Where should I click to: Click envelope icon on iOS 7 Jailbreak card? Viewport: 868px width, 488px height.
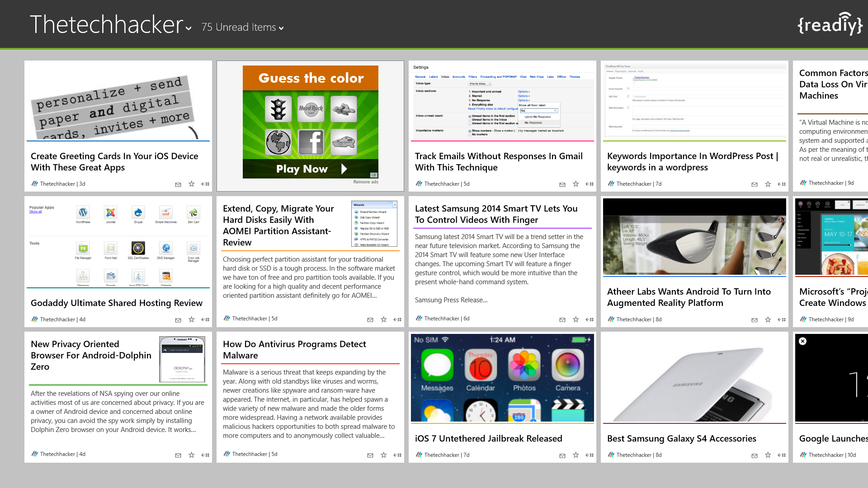tap(562, 455)
